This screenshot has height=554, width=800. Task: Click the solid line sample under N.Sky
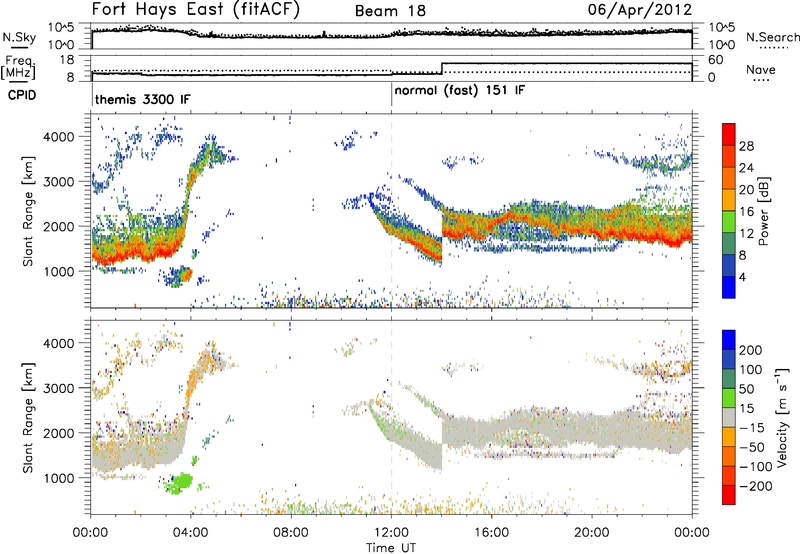(19, 47)
